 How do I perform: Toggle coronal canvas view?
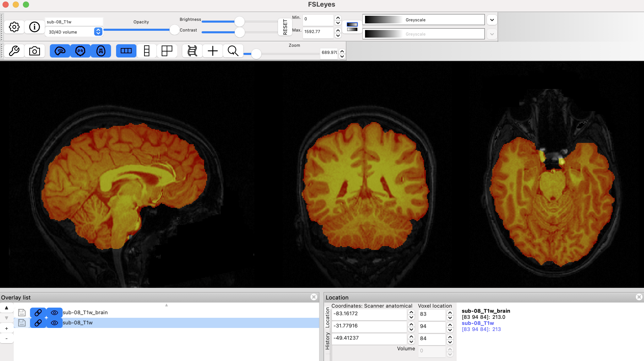80,51
